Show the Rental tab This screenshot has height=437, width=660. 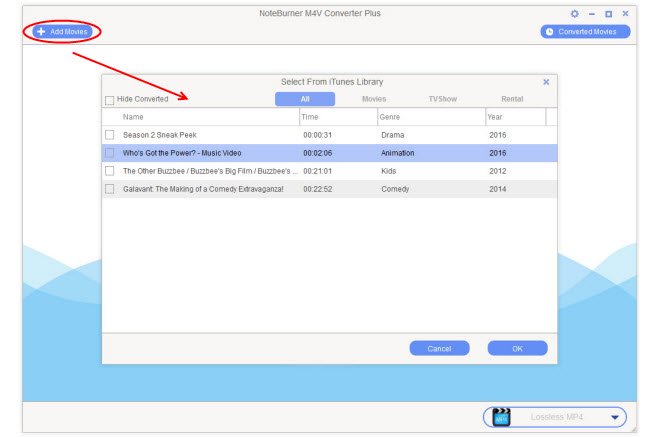tap(512, 99)
